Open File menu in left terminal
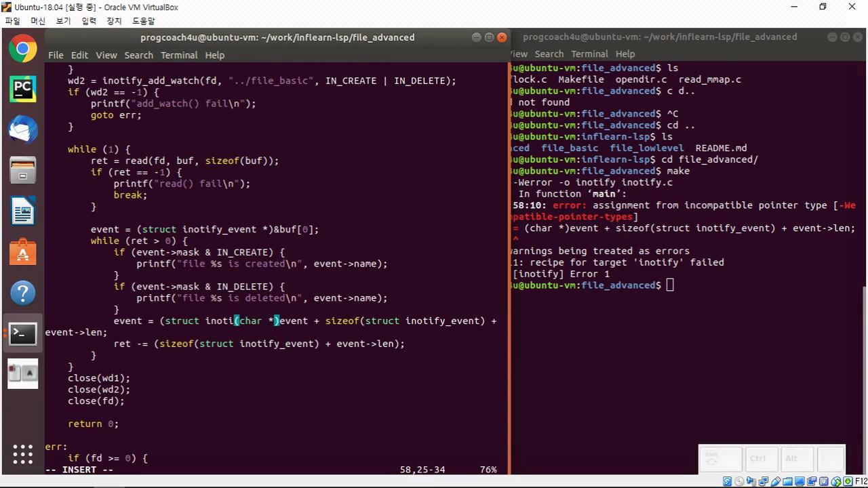This screenshot has width=868, height=488. 56,55
